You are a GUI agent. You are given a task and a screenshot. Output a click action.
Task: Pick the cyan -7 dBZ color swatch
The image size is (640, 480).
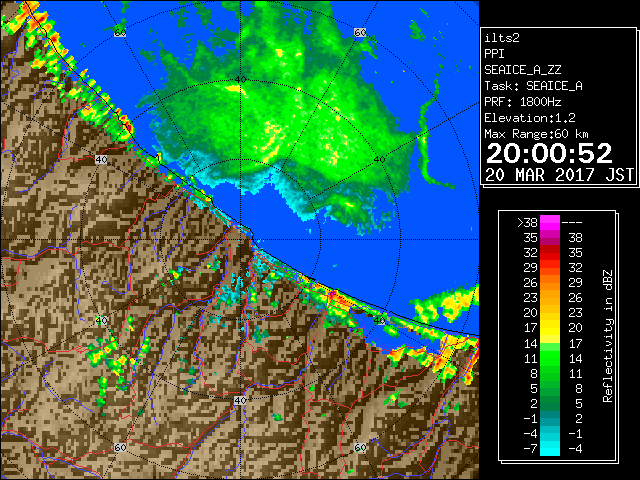coord(550,449)
